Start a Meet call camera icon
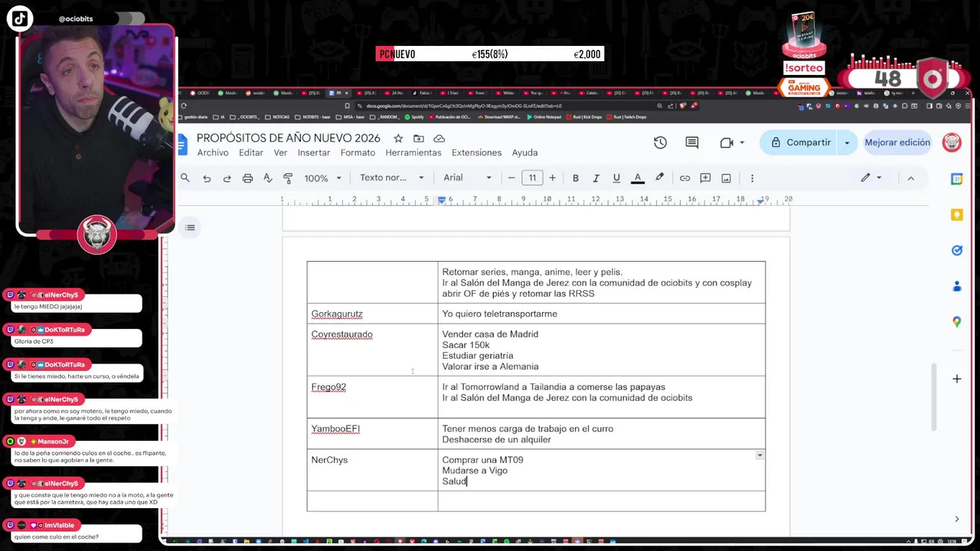 pyautogui.click(x=727, y=142)
